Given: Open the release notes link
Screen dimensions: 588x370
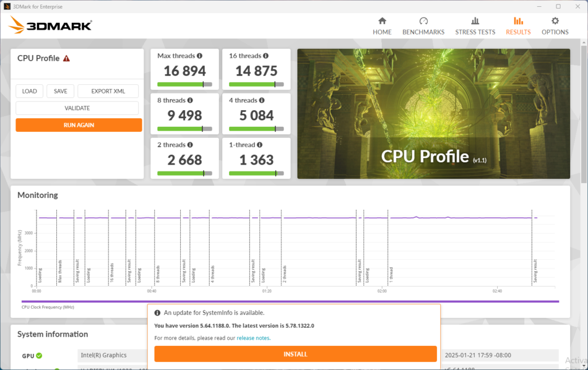Looking at the screenshot, I should tap(253, 338).
